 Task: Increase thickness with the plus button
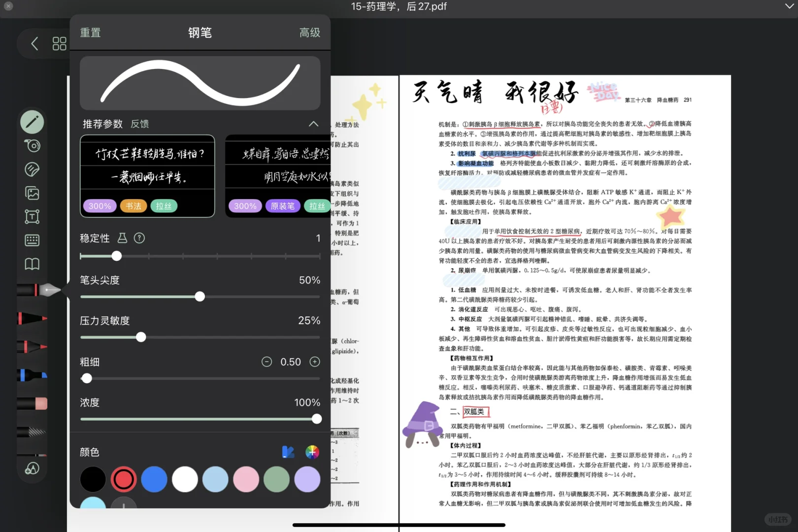[x=315, y=362]
